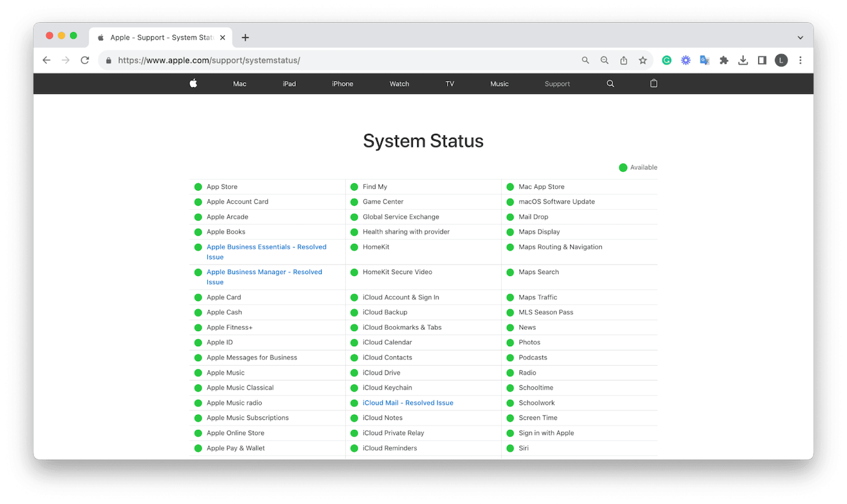Click the side panel icon in the toolbar
847x504 pixels.
(x=762, y=60)
